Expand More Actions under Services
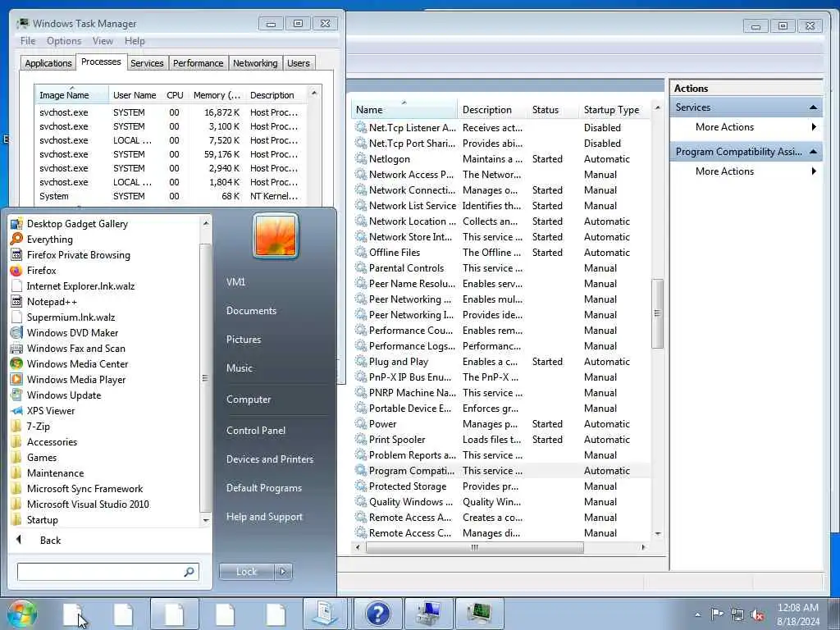The height and width of the screenshot is (630, 840). coord(724,127)
